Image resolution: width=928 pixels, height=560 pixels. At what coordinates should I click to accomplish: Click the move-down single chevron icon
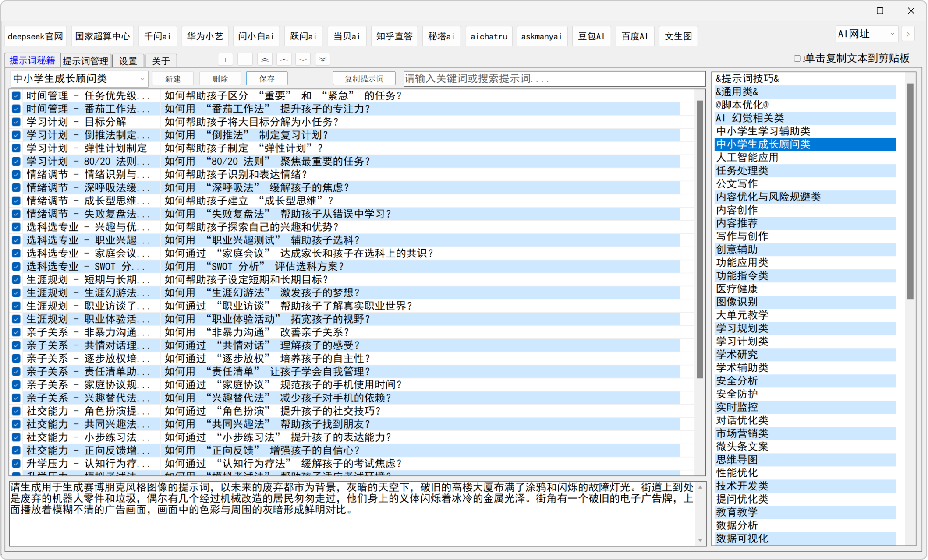click(303, 60)
